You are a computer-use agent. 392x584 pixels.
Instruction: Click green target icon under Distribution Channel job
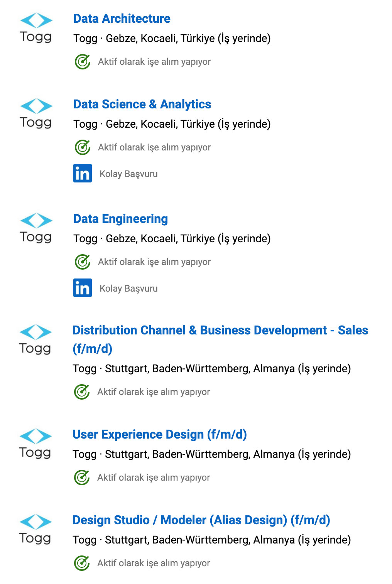81,392
